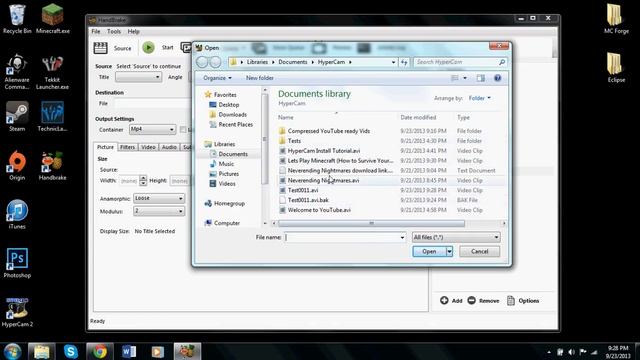This screenshot has height=360, width=640.
Task: Open the Alienware Command desktop icon
Action: [17, 71]
